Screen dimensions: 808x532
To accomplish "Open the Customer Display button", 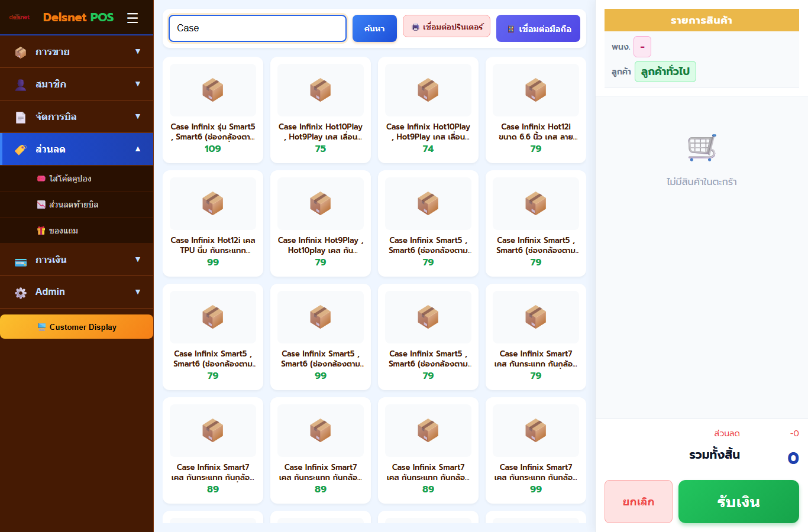I will [77, 327].
